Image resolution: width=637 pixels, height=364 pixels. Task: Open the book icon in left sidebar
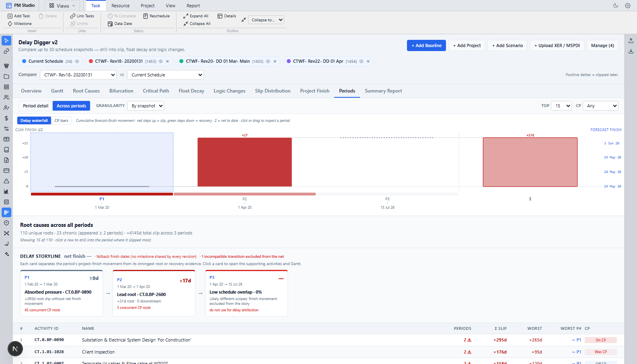pyautogui.click(x=6, y=150)
